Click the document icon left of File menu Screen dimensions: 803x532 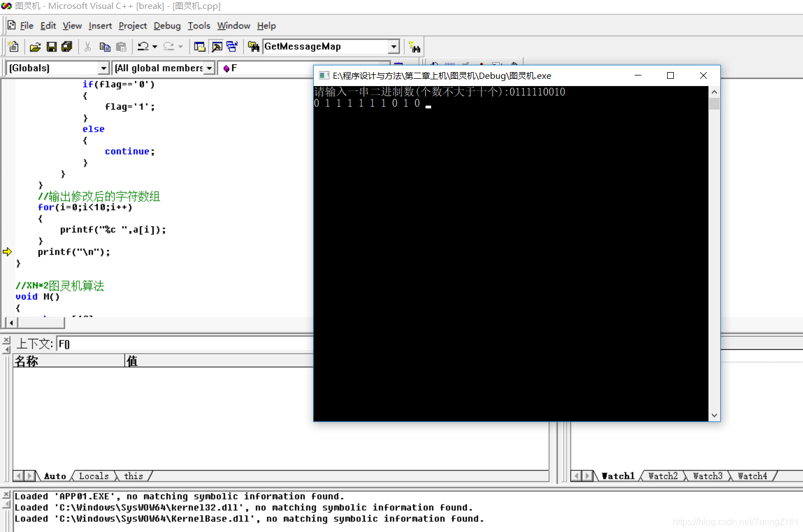(x=12, y=25)
